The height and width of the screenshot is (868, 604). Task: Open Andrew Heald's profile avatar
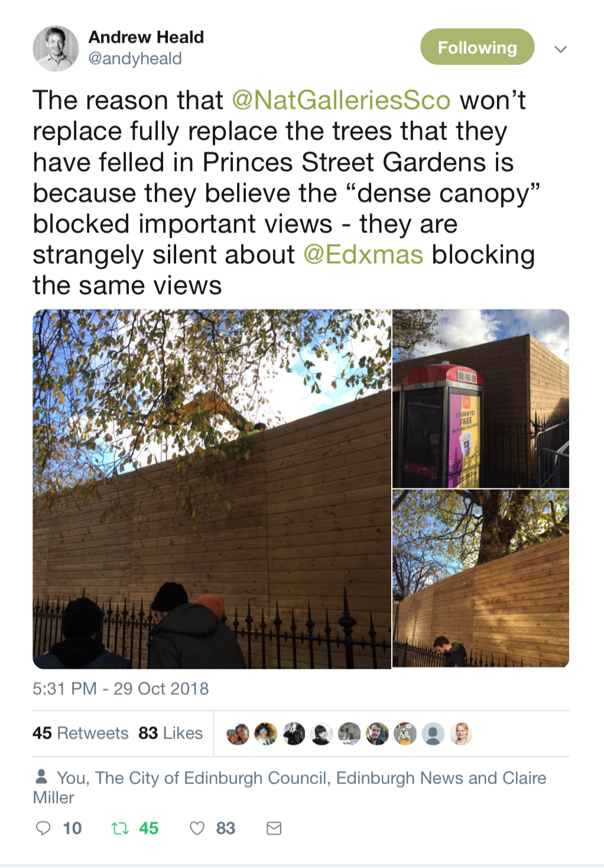[56, 48]
